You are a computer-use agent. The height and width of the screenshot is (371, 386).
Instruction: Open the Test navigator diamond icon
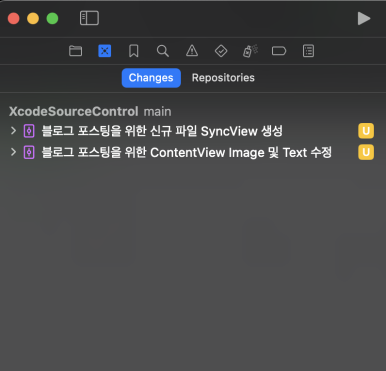coord(221,51)
